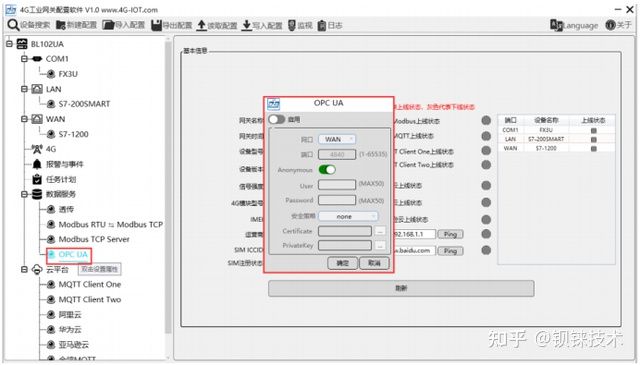640x365 pixels.
Task: Click the wide refresh button
Action: tap(401, 288)
